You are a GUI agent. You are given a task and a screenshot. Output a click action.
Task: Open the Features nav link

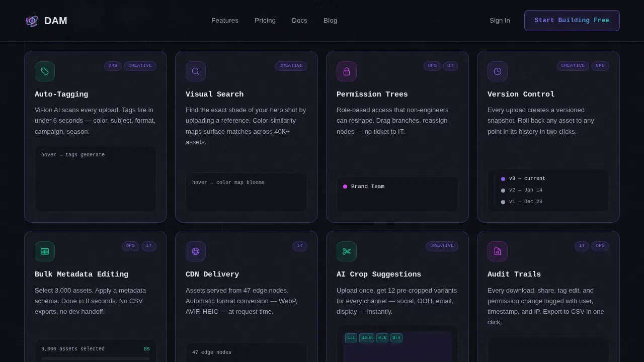click(225, 21)
